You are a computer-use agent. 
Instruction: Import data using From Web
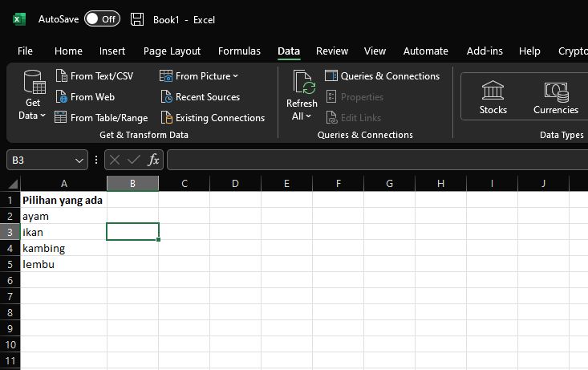click(85, 97)
